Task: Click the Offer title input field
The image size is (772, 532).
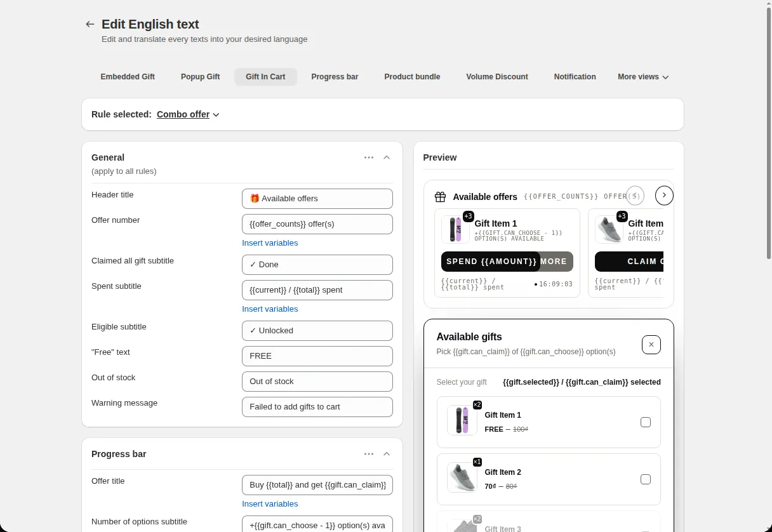Action: tap(317, 485)
